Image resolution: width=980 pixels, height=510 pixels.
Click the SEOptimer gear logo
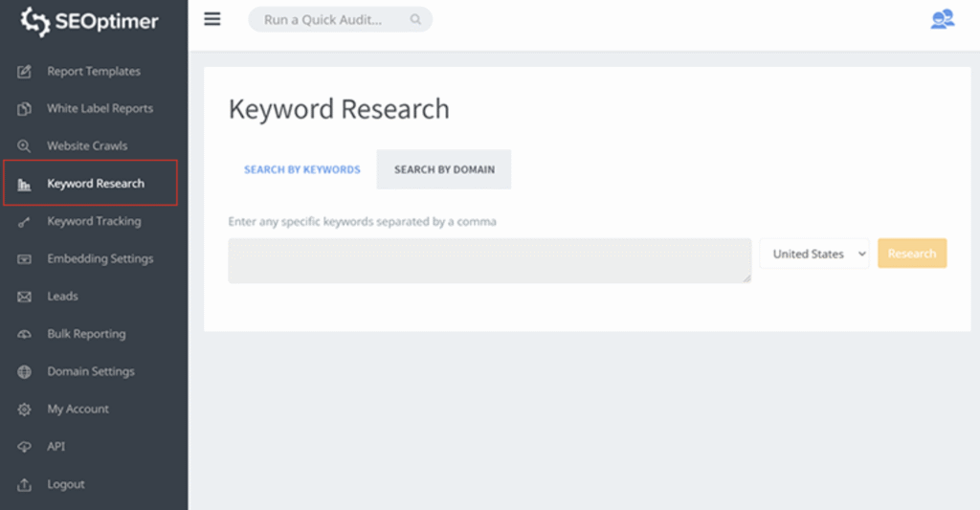[x=35, y=21]
